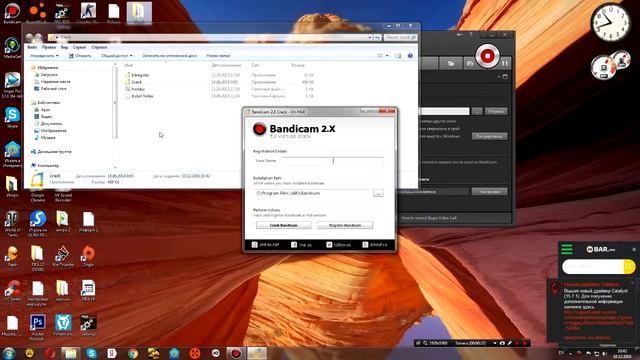Image resolution: width=640 pixels, height=360 pixels.
Task: Open the Chrome icon in taskbar
Action: (x=133, y=353)
